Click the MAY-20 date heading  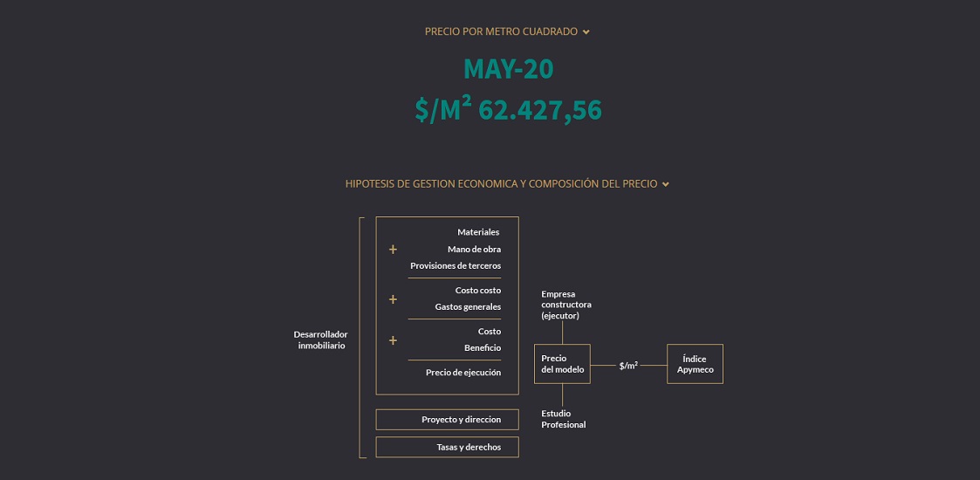click(x=508, y=69)
